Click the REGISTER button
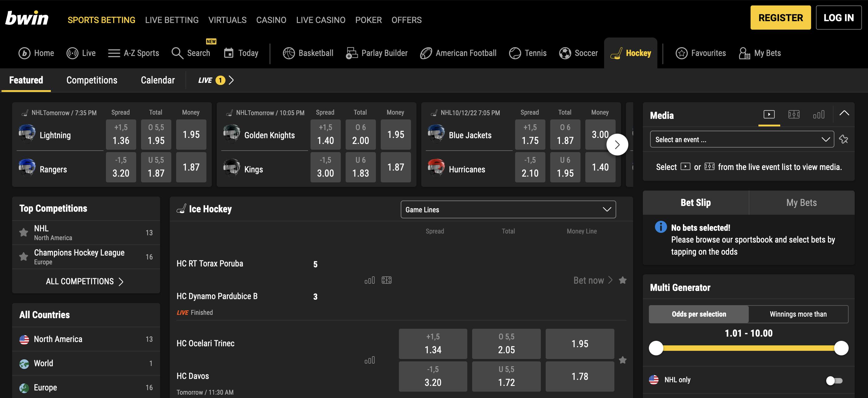The width and height of the screenshot is (868, 398). tap(781, 18)
